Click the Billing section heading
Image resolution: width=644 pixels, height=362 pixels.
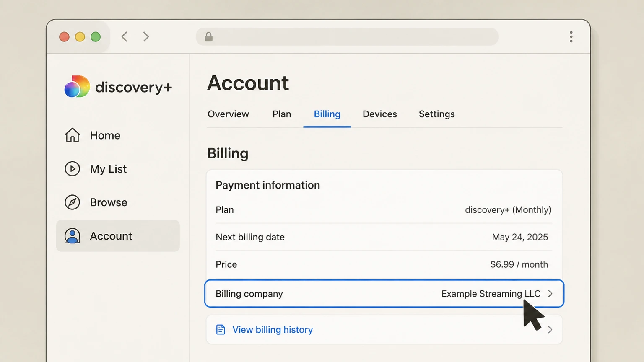(x=228, y=153)
